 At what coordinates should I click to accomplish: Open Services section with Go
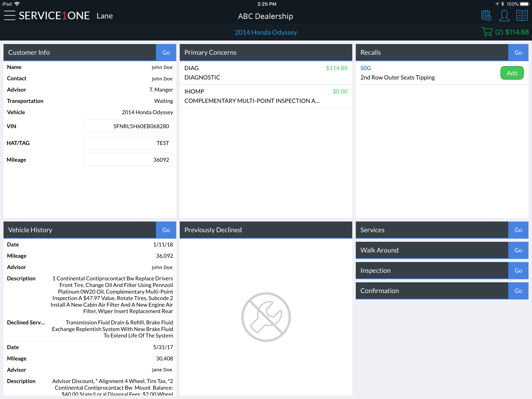518,230
